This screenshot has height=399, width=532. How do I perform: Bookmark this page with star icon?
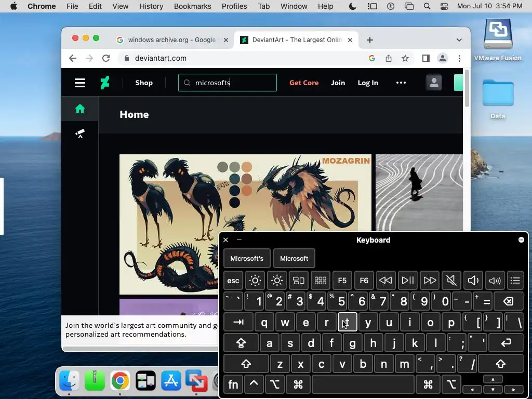(x=405, y=58)
